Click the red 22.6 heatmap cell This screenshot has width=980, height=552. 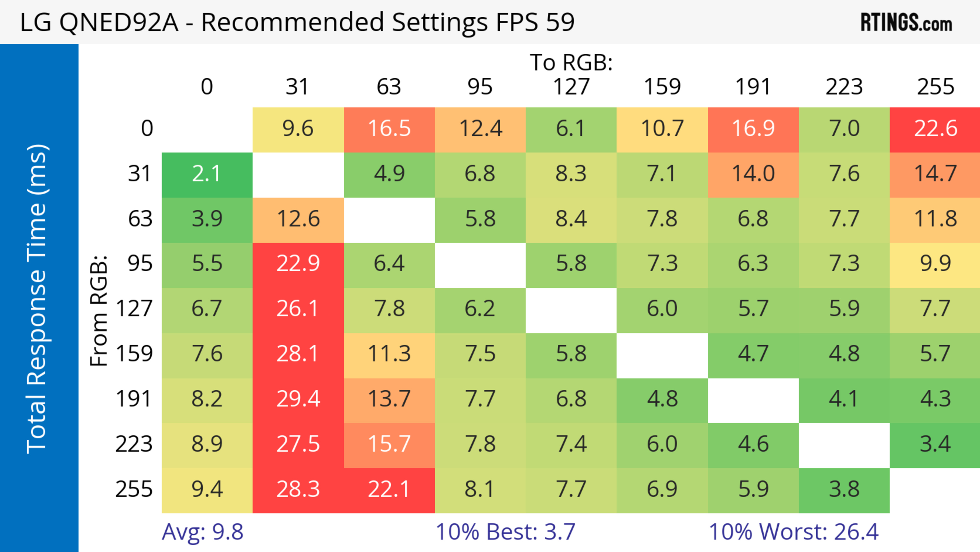click(x=935, y=129)
